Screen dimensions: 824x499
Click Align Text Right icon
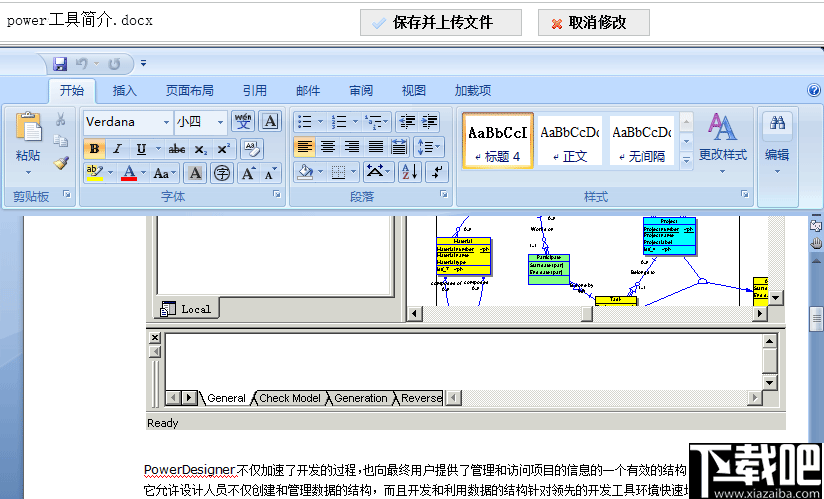[351, 147]
